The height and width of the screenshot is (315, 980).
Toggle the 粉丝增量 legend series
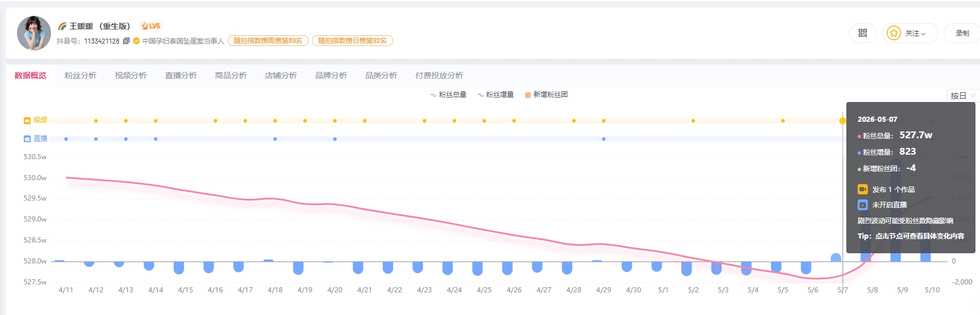pyautogui.click(x=496, y=95)
